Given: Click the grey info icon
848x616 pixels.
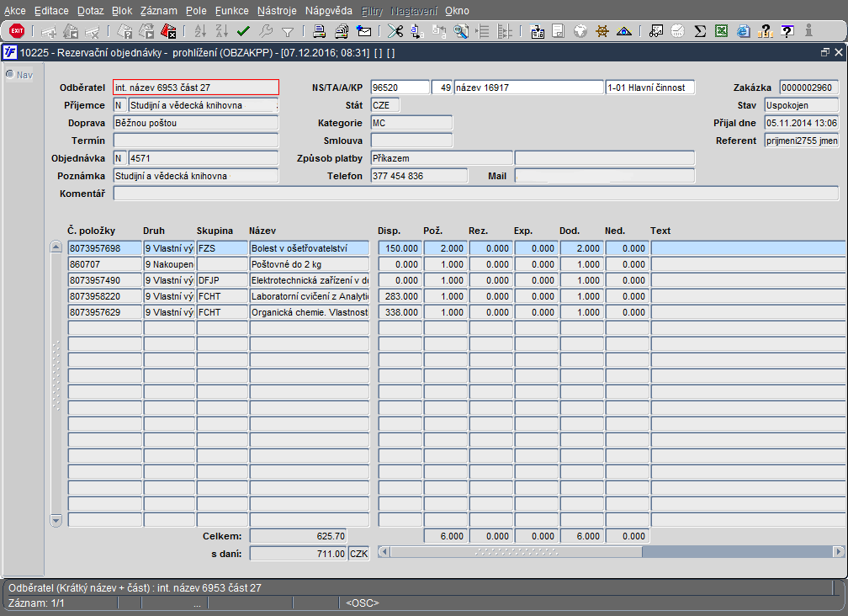Looking at the screenshot, I should (808, 31).
